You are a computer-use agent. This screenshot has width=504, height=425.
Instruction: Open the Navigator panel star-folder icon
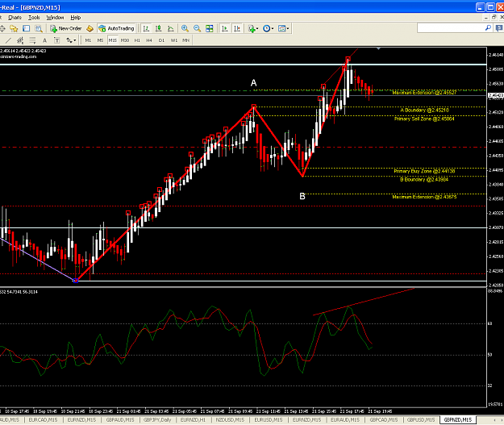[x=14, y=28]
